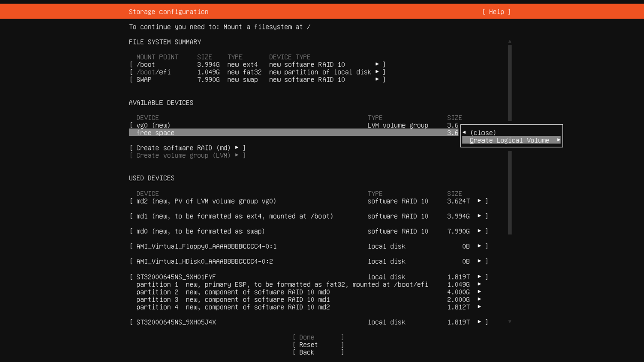Open AMI_Virtual_HDisk0 disk arrow
644x362 pixels.
click(479, 261)
